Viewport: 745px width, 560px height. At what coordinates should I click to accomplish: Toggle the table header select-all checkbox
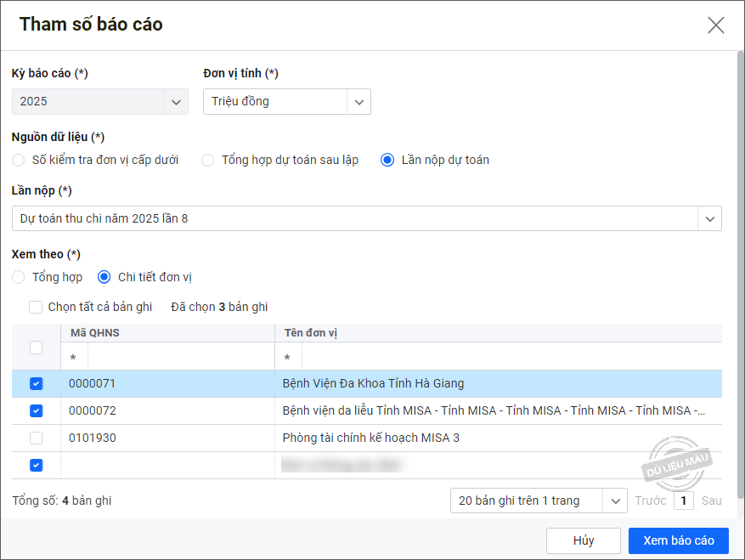click(x=36, y=347)
